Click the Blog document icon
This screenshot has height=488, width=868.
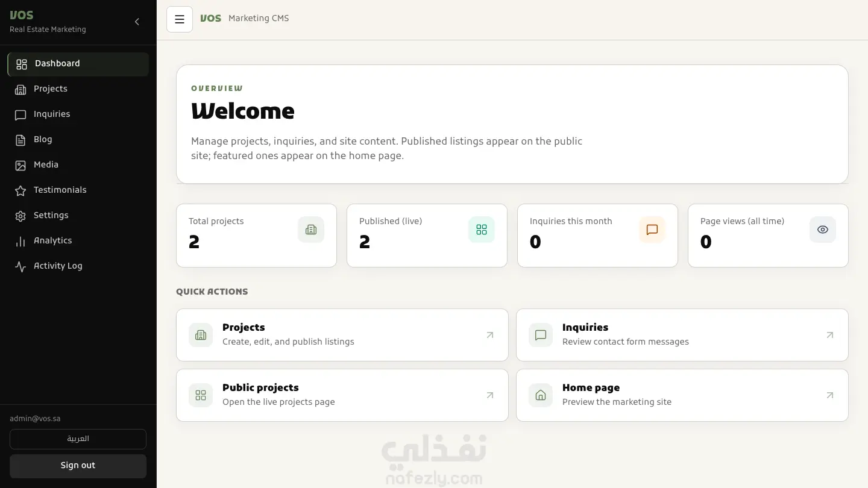tap(20, 140)
